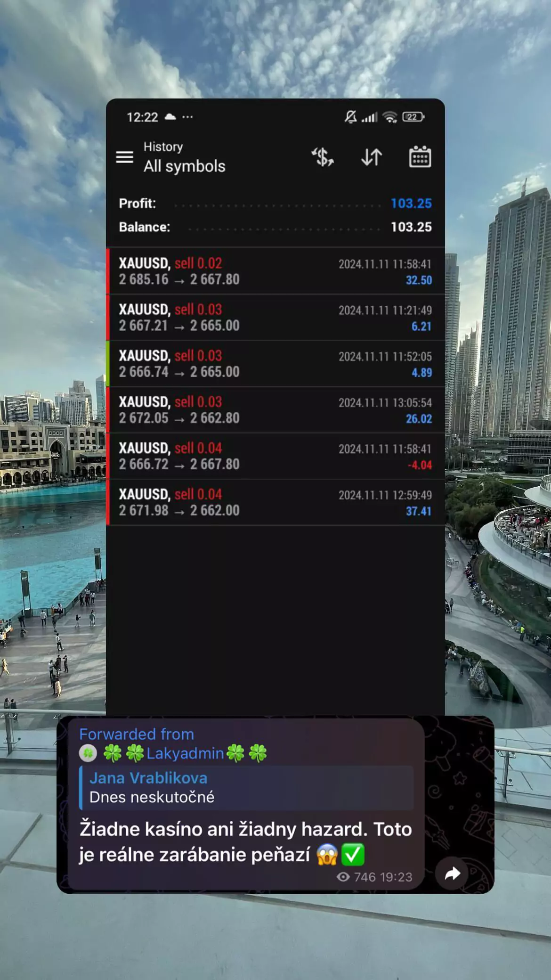Viewport: 551px width, 980px height.
Task: Tap the Lakyadmin channel avatar
Action: tap(88, 753)
